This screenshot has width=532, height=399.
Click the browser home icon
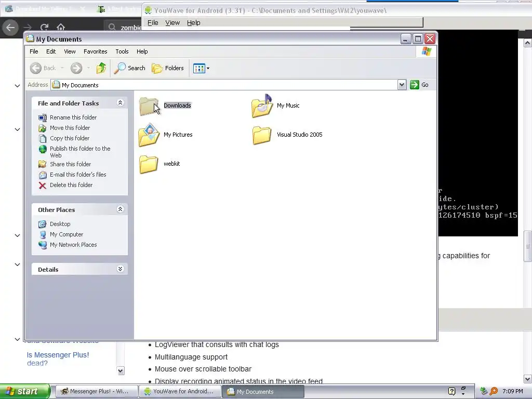pyautogui.click(x=61, y=28)
